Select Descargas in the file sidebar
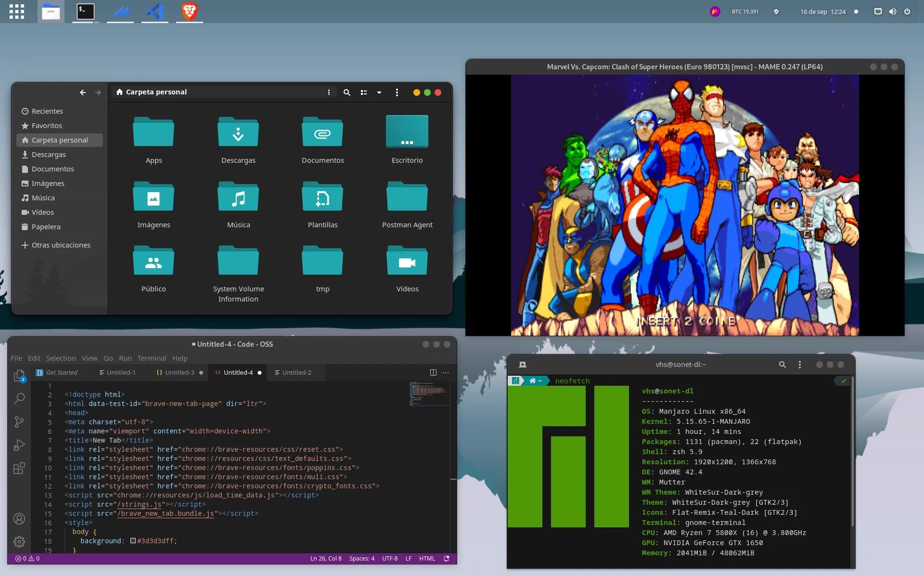 coord(60,155)
